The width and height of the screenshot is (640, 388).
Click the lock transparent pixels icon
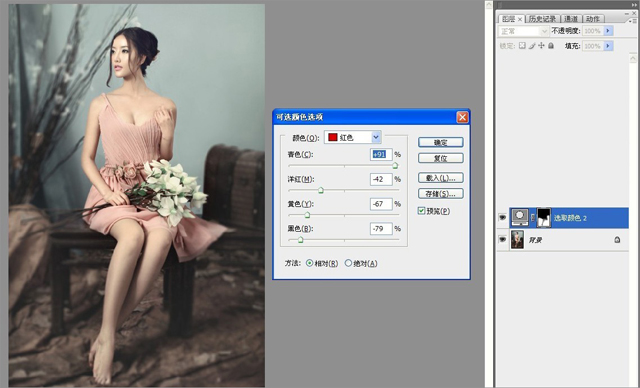point(522,46)
